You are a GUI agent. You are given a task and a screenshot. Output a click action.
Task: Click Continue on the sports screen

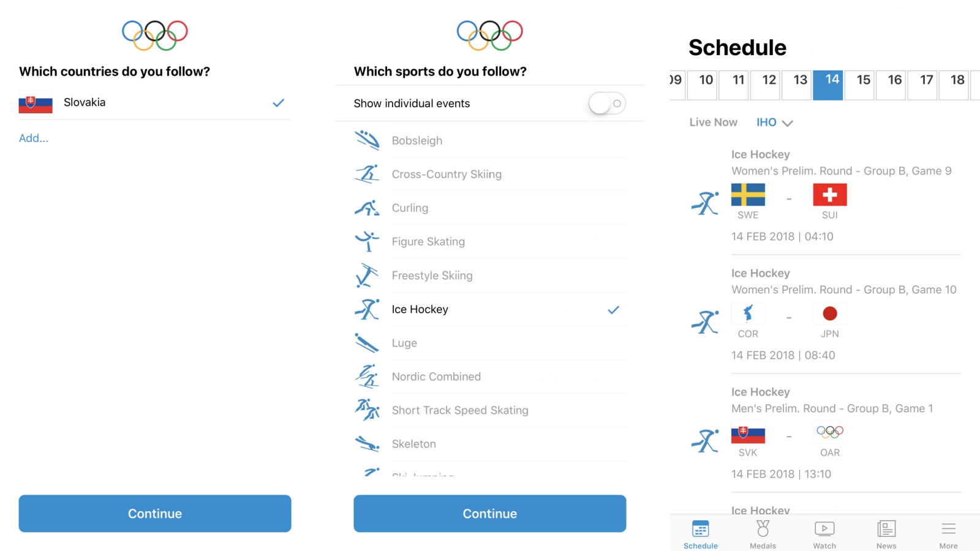coord(490,514)
